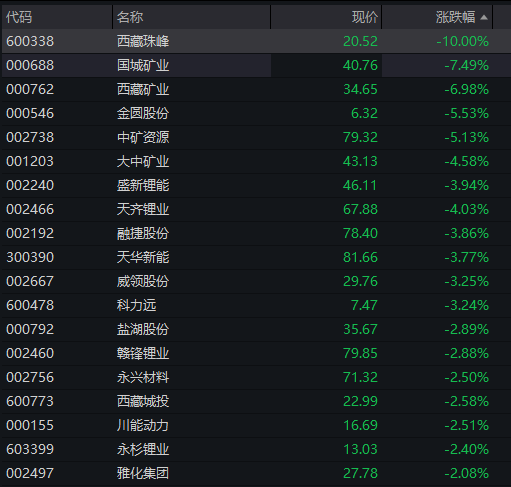Select stock code 000546

point(30,113)
